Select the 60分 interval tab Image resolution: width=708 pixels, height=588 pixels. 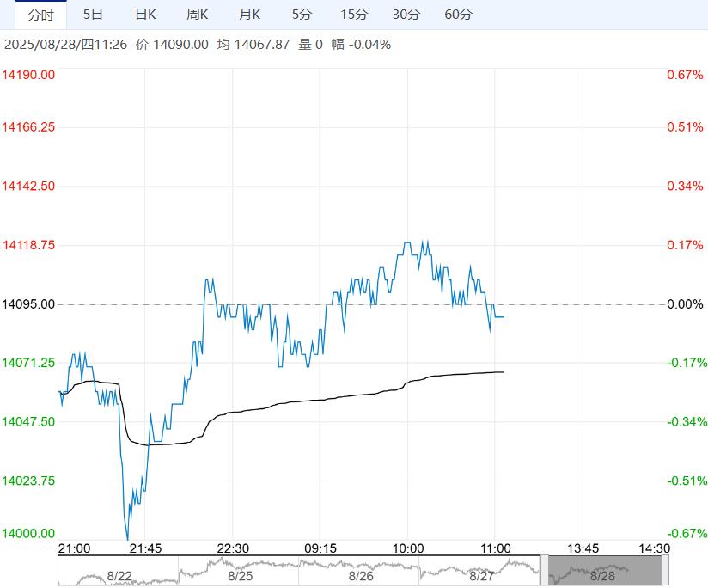pyautogui.click(x=458, y=15)
